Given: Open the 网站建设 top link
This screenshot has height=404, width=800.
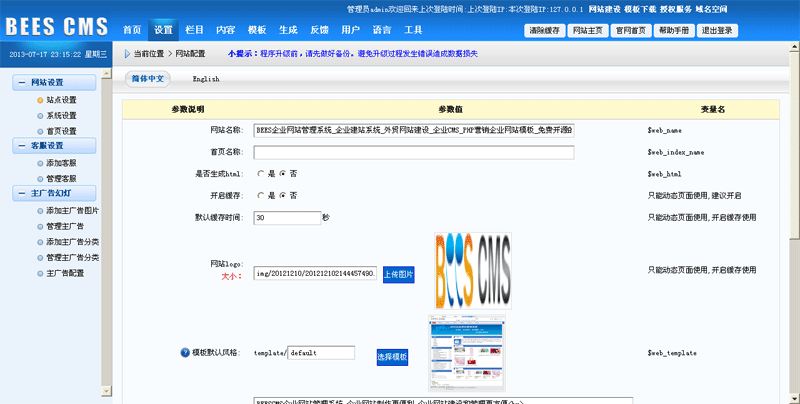Looking at the screenshot, I should (x=605, y=9).
